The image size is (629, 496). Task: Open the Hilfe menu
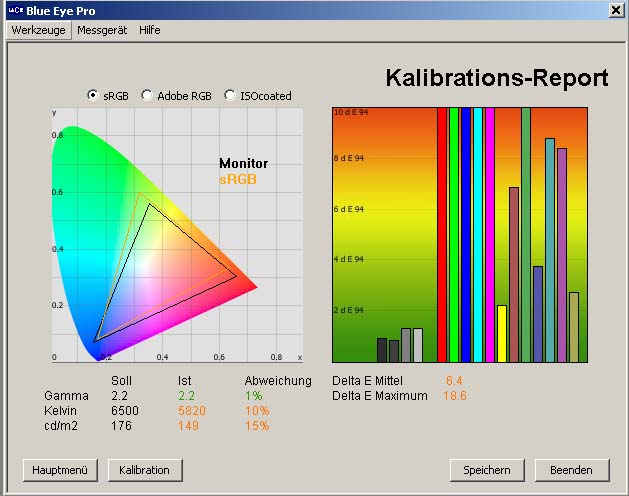(150, 30)
